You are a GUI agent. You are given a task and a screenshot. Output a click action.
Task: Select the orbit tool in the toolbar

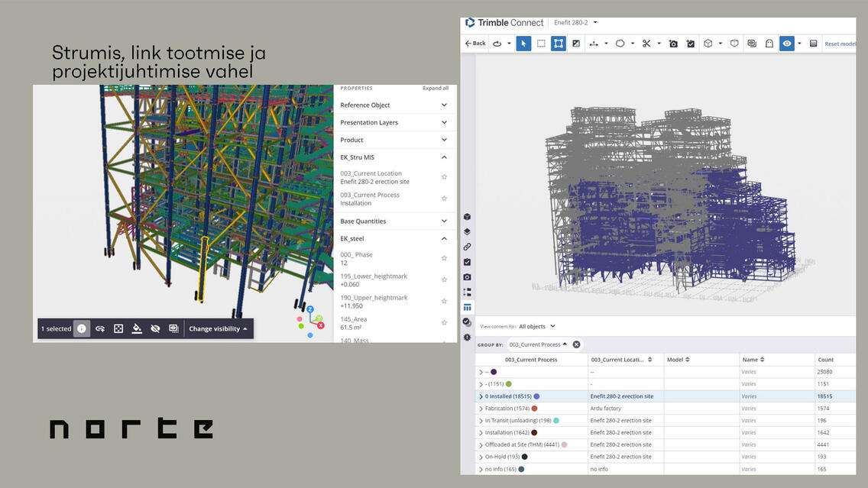497,44
